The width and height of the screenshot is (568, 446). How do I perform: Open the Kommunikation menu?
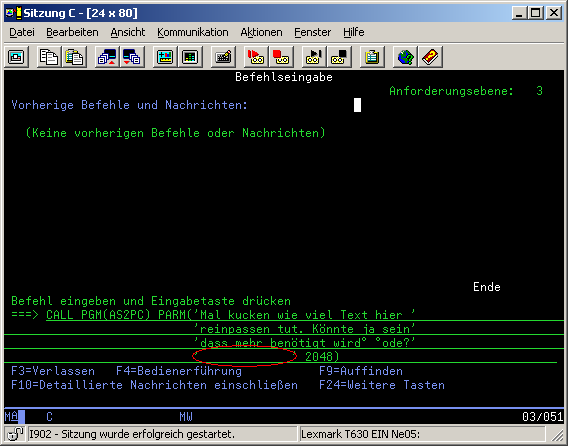point(193,32)
